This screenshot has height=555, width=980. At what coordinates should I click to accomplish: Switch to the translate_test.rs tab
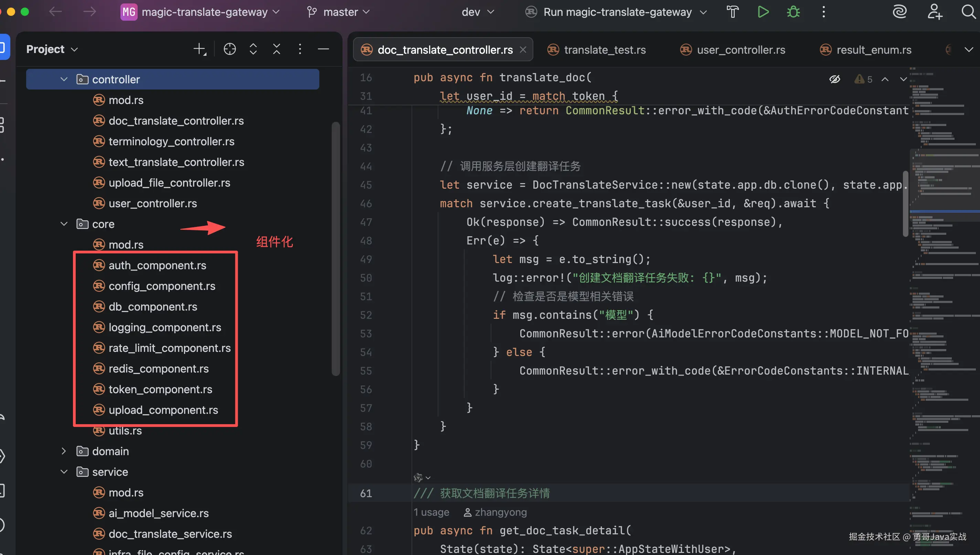[597, 50]
